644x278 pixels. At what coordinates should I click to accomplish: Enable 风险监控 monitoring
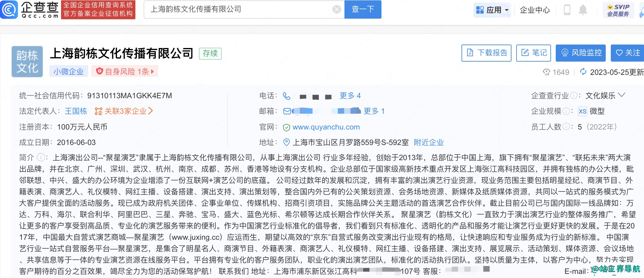pos(581,53)
